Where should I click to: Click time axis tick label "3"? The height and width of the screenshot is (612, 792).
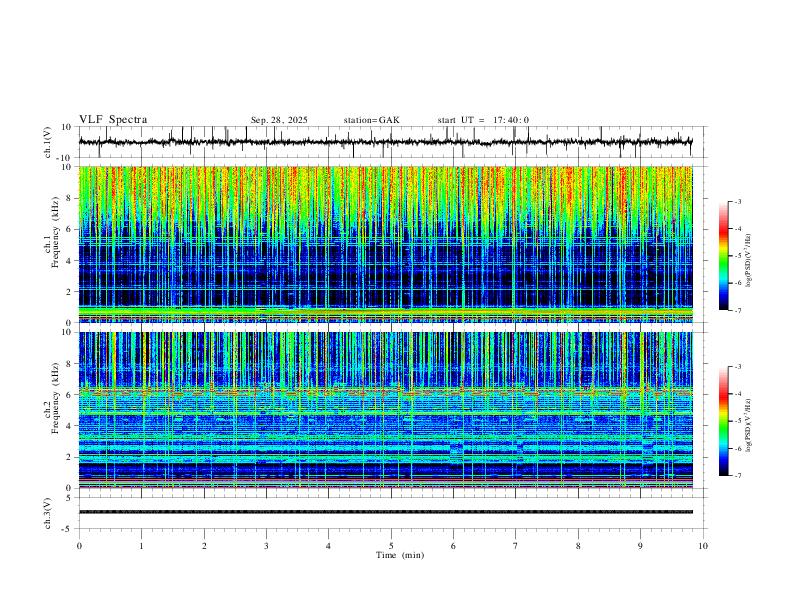266,546
